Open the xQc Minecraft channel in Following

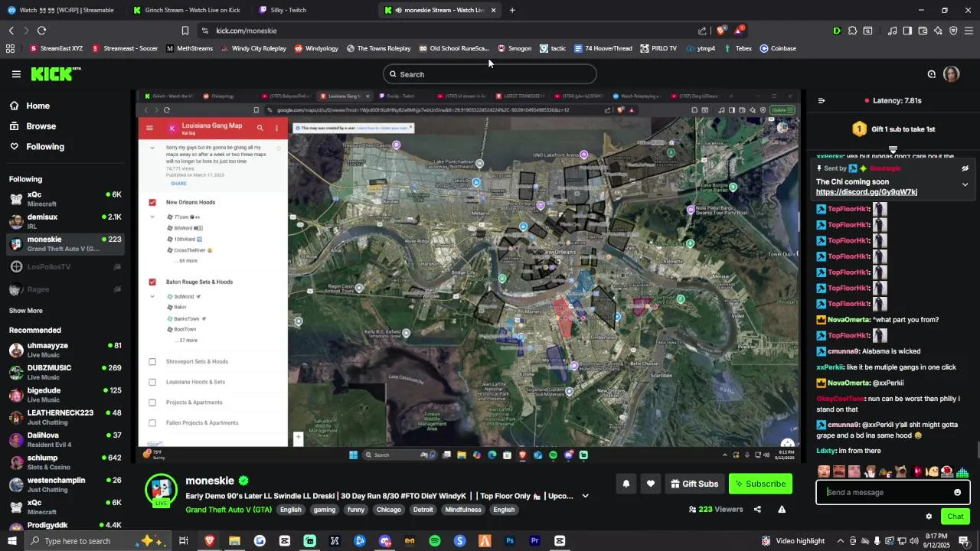click(x=64, y=199)
